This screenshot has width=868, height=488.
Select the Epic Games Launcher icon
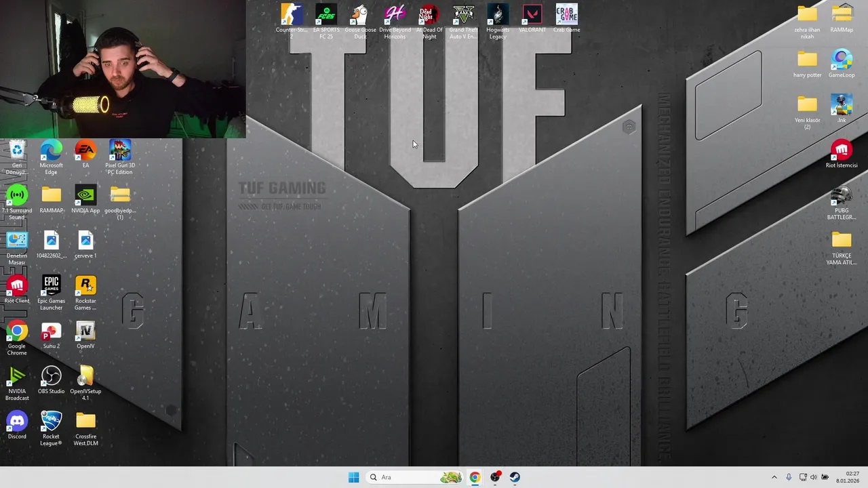tap(51, 285)
